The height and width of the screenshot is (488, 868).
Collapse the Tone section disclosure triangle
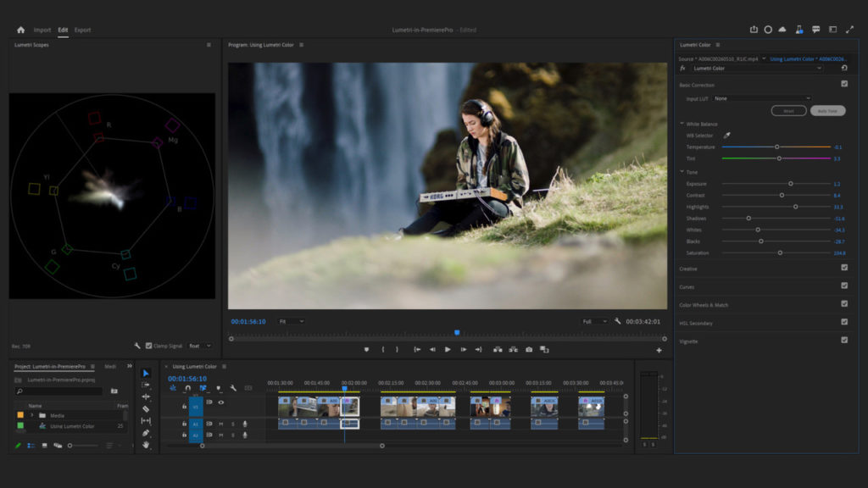682,171
